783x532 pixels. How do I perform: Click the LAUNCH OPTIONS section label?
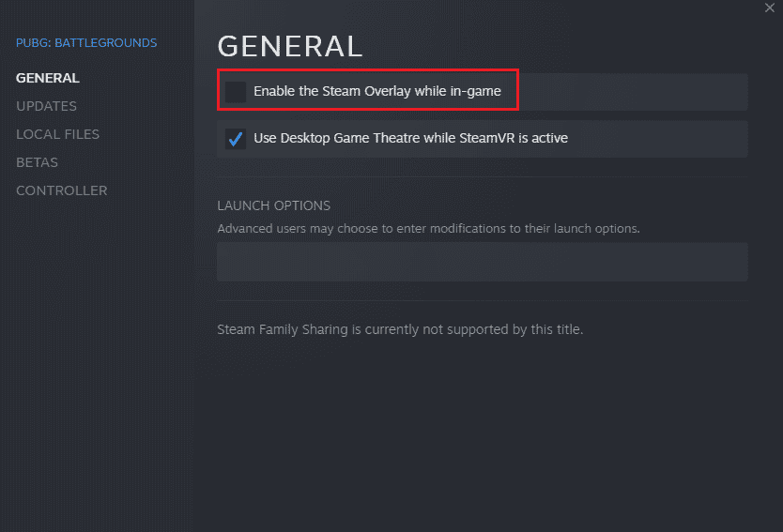pyautogui.click(x=273, y=205)
